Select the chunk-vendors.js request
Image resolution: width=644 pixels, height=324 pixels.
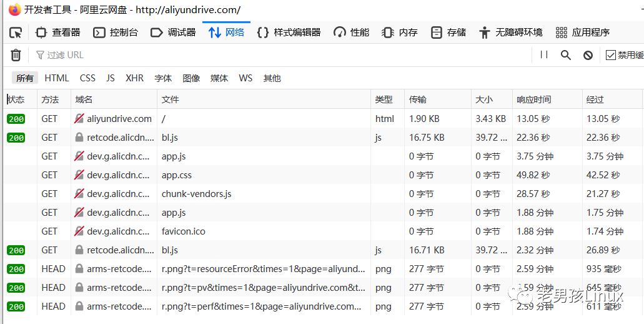click(324, 194)
